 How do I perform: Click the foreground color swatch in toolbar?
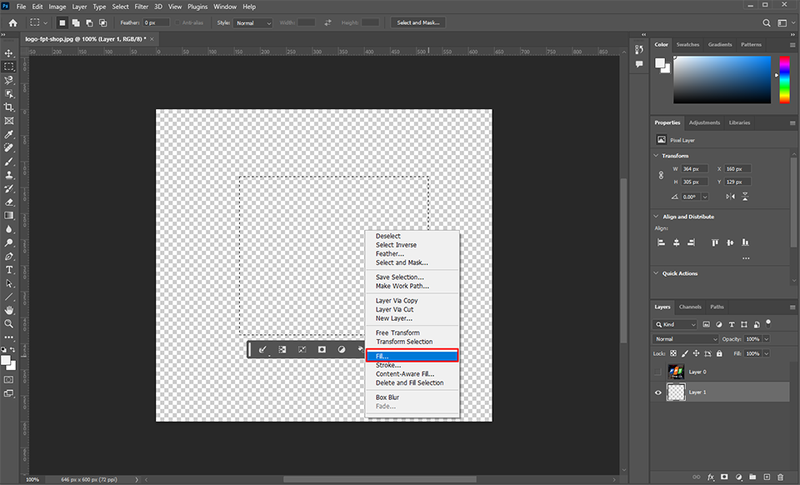tap(6, 361)
